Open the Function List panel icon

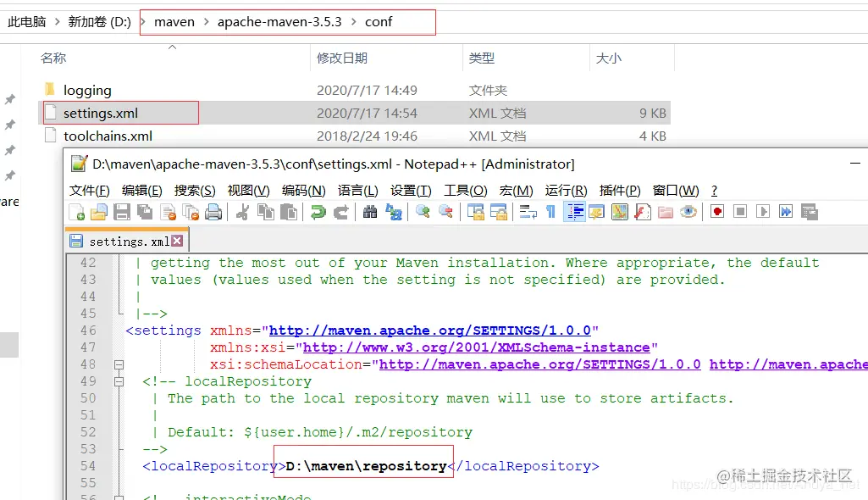coord(643,212)
